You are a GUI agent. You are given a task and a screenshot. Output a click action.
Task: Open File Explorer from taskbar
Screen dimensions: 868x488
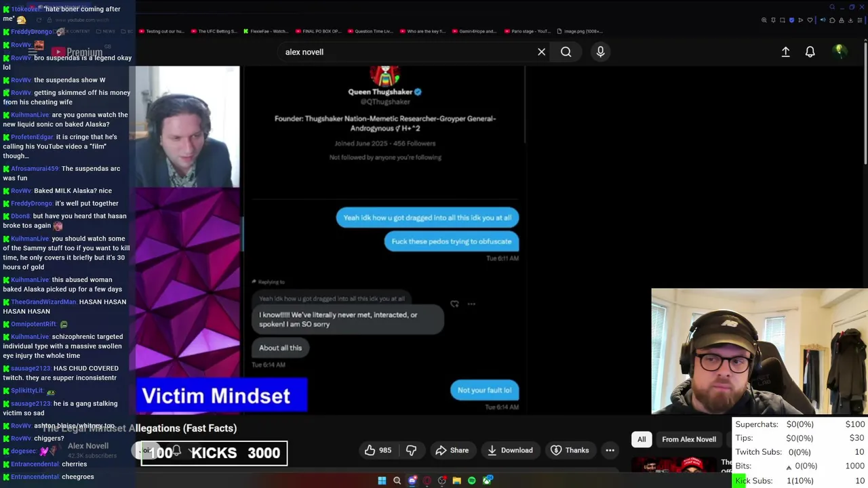[x=457, y=481]
